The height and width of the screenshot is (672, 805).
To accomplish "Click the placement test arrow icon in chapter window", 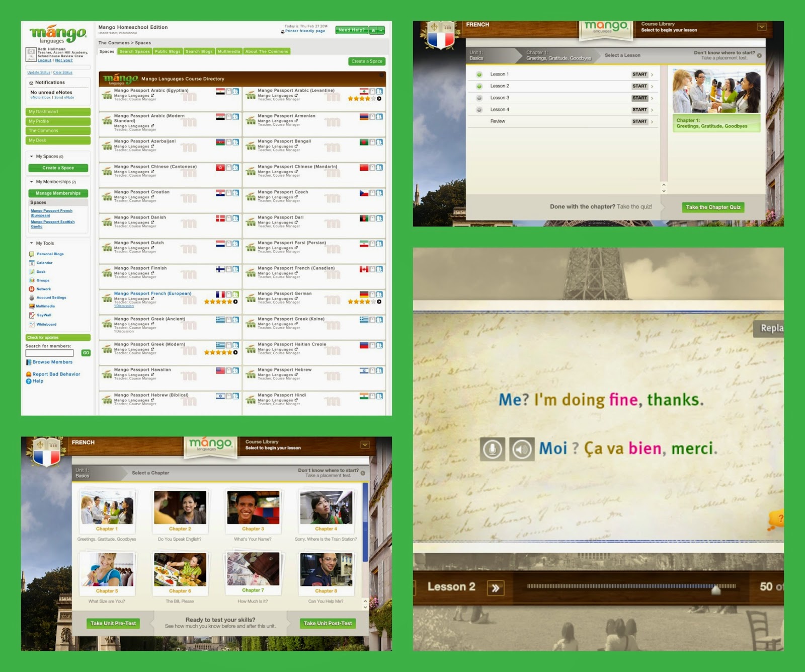I will 363,473.
